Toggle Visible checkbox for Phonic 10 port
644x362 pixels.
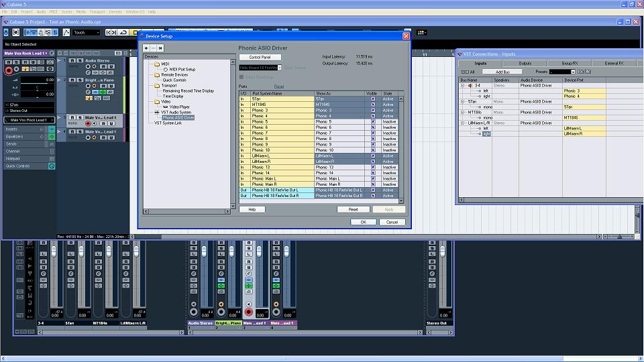click(373, 150)
